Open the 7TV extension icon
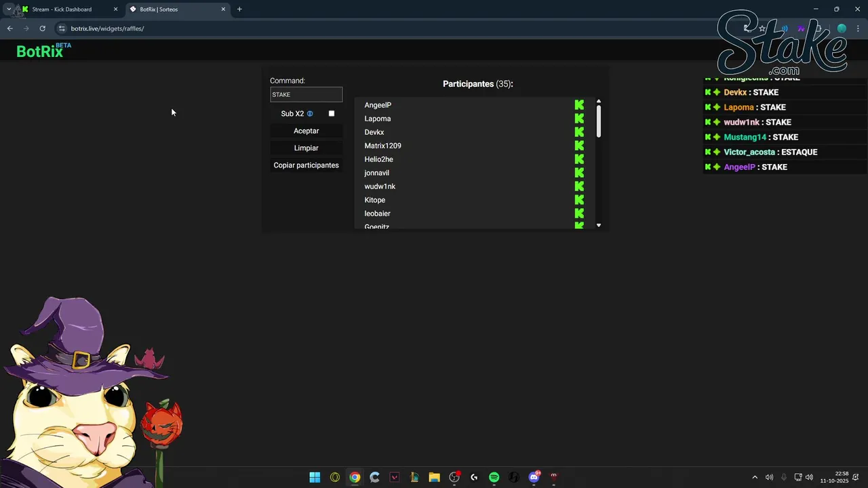 click(x=802, y=28)
